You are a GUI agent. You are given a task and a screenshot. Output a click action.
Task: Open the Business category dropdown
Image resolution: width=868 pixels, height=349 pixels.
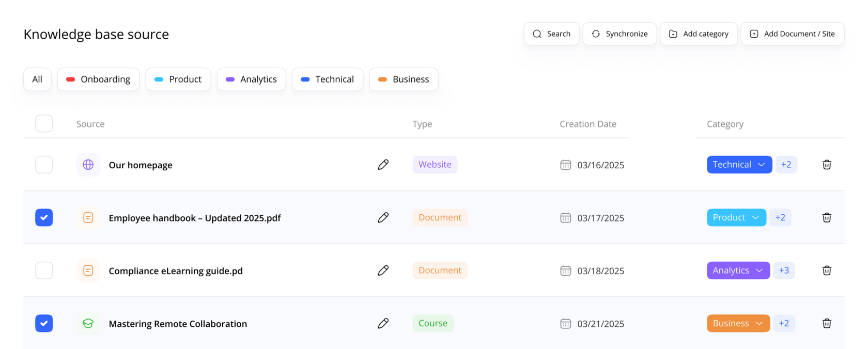pos(738,323)
